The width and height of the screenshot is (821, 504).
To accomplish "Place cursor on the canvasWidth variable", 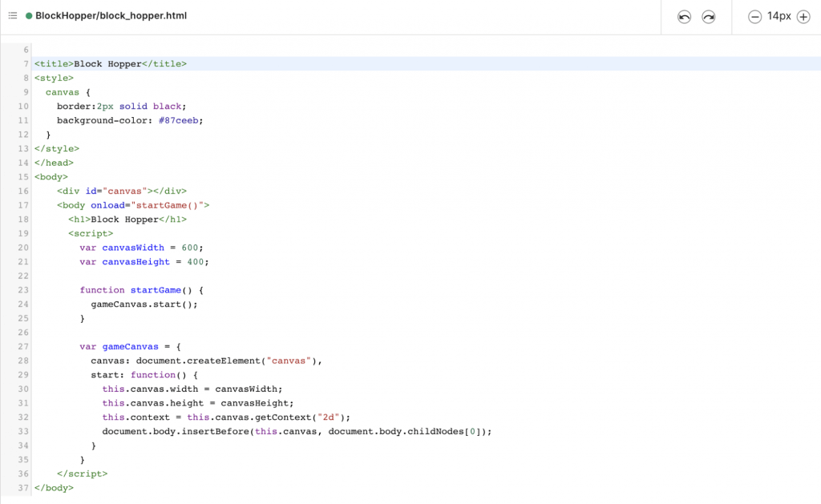I will [x=133, y=247].
